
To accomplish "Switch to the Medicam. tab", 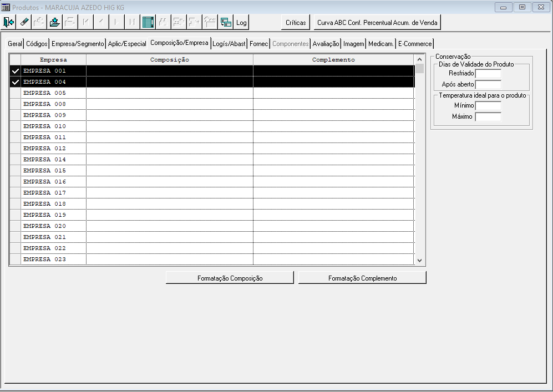I will pos(381,44).
